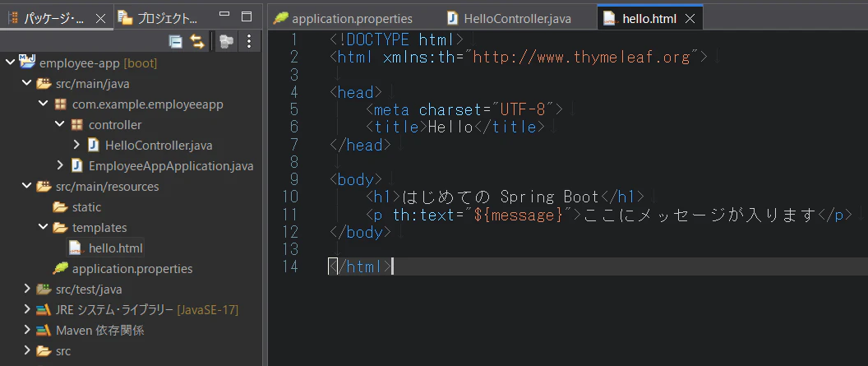Collapse the templates folder
The height and width of the screenshot is (366, 868).
(44, 227)
